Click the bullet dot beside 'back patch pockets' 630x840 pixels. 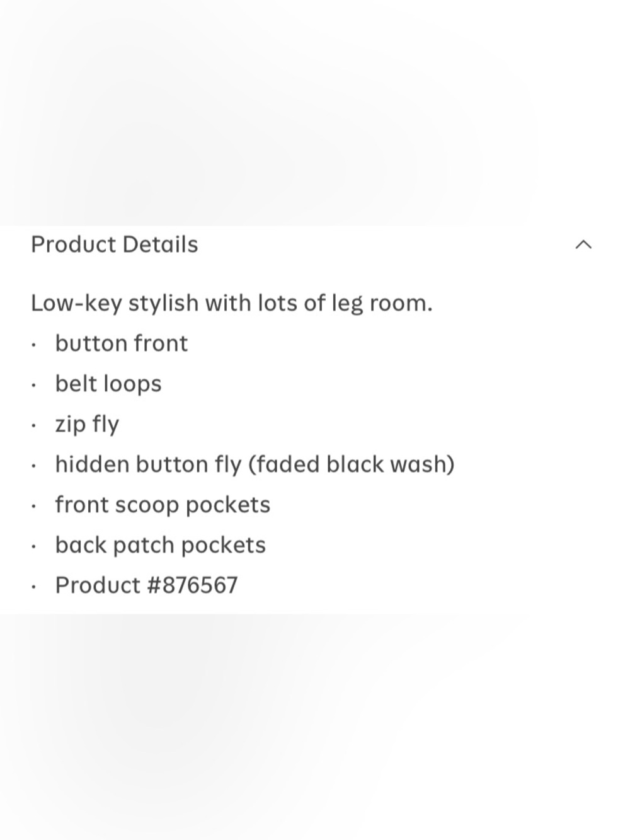click(33, 547)
